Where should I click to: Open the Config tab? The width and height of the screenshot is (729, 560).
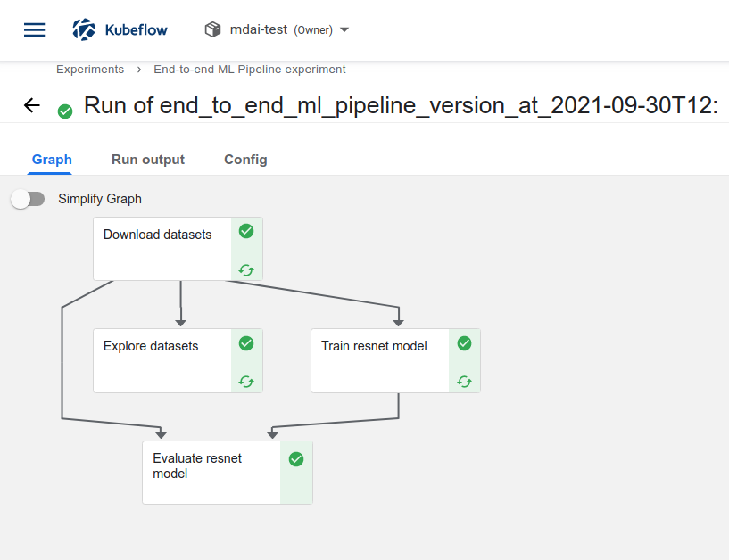coord(245,160)
